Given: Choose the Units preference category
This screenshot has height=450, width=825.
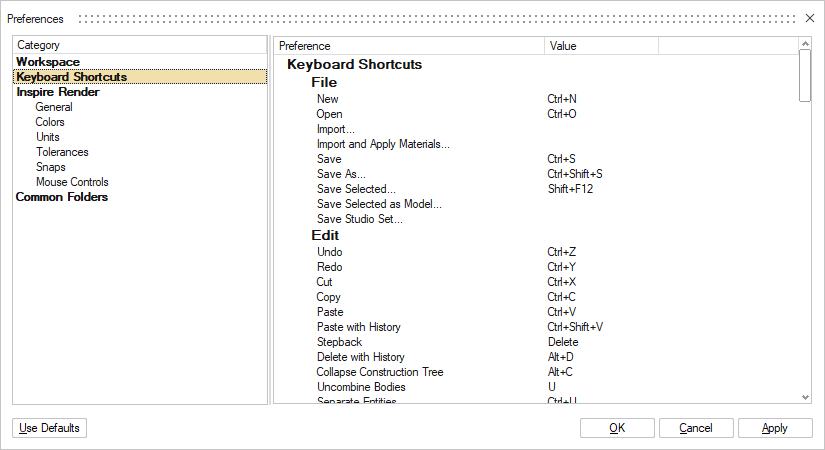Looking at the screenshot, I should [48, 137].
